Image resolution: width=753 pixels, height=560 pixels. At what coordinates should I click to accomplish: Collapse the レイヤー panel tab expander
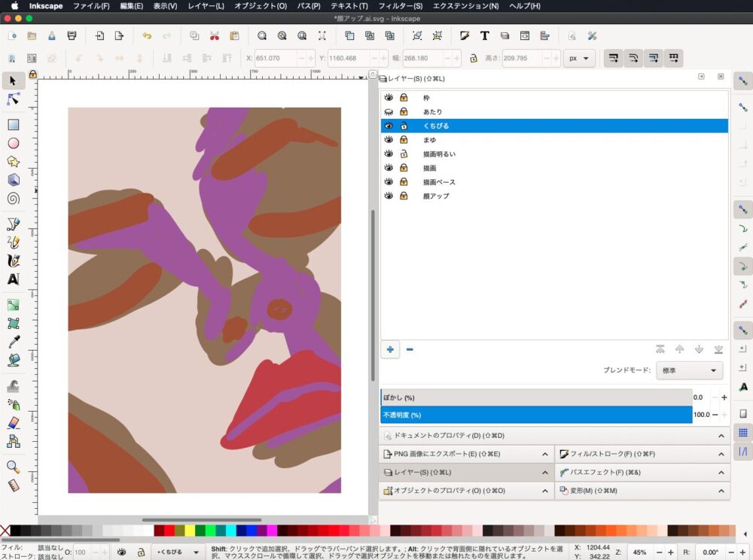(x=545, y=473)
